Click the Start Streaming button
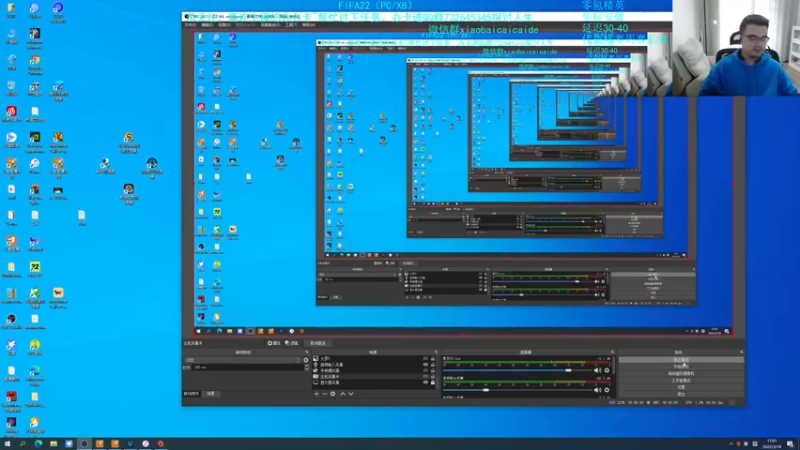Screen dimensions: 800x450 click(x=681, y=360)
